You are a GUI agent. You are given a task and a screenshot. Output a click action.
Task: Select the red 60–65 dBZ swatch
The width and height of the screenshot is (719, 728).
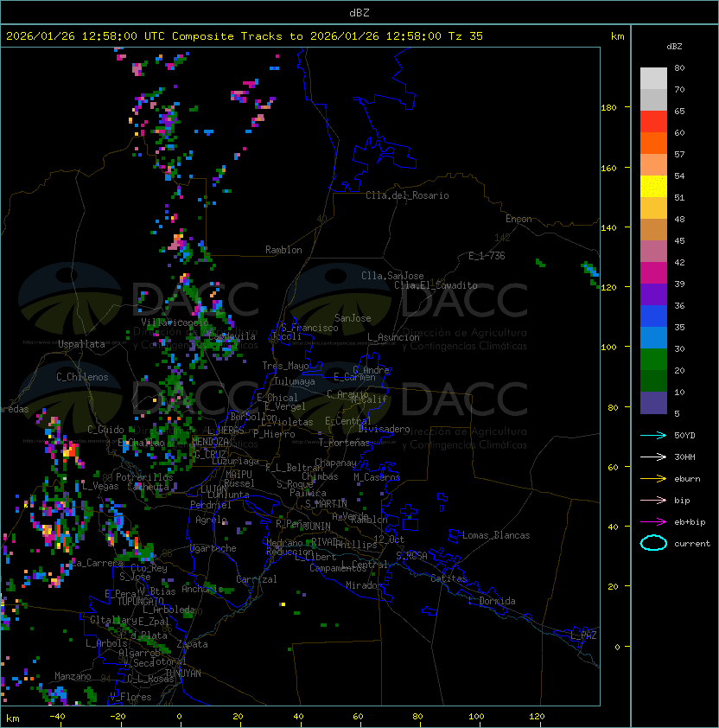653,122
